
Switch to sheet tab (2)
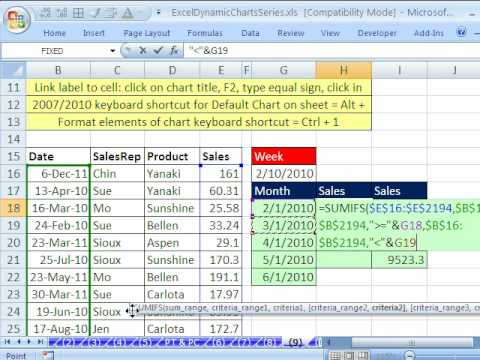pos(68,342)
